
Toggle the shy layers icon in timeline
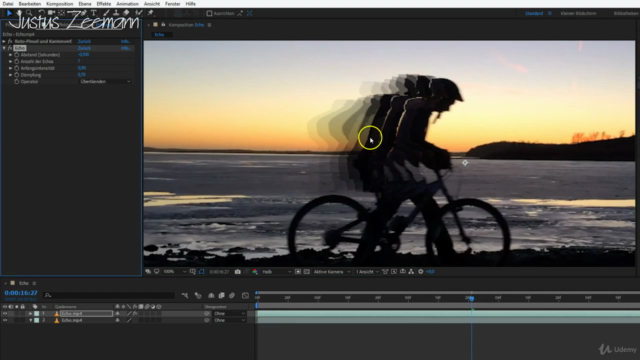[211, 295]
